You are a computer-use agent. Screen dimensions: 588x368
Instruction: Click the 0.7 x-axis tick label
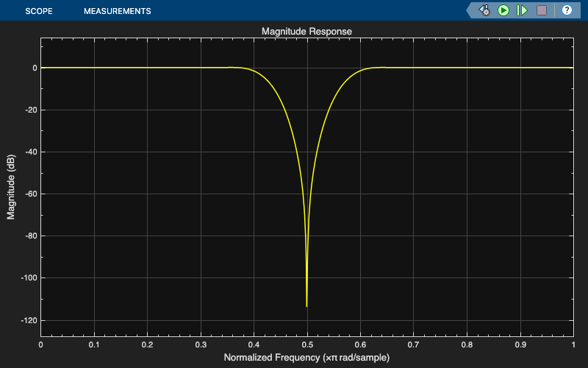click(x=414, y=344)
